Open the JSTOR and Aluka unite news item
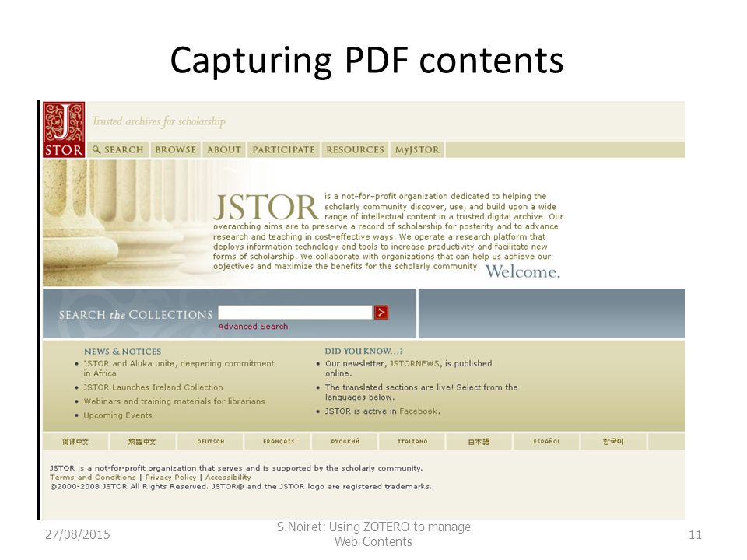Image resolution: width=747 pixels, height=560 pixels. point(179,368)
